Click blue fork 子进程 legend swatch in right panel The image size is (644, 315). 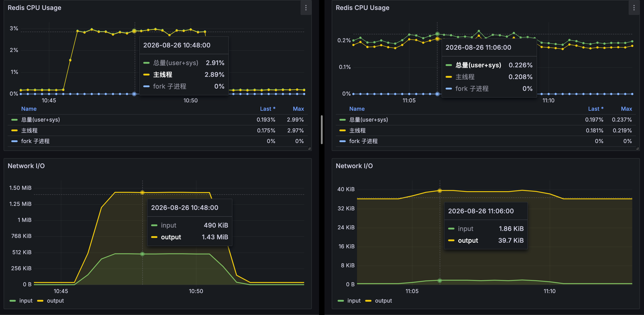343,141
